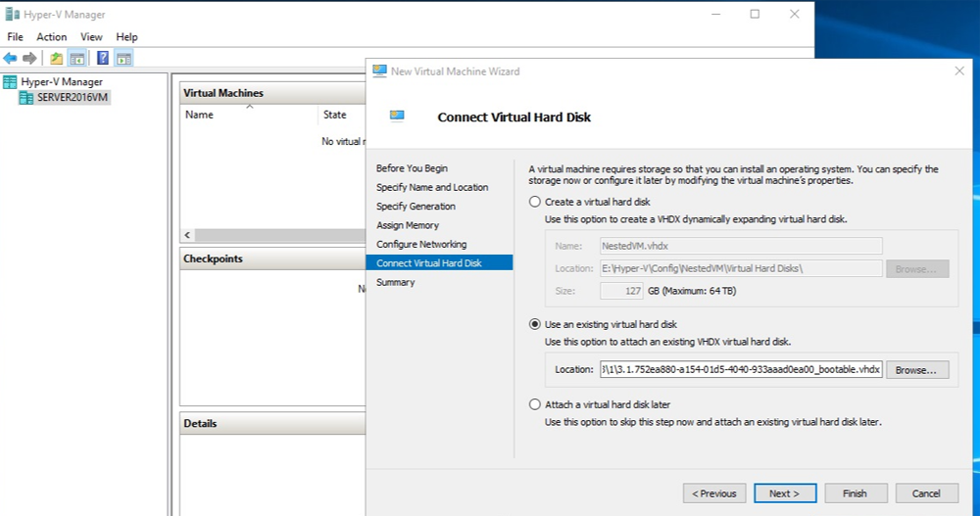Go to Configure Networking wizard step

tap(421, 244)
